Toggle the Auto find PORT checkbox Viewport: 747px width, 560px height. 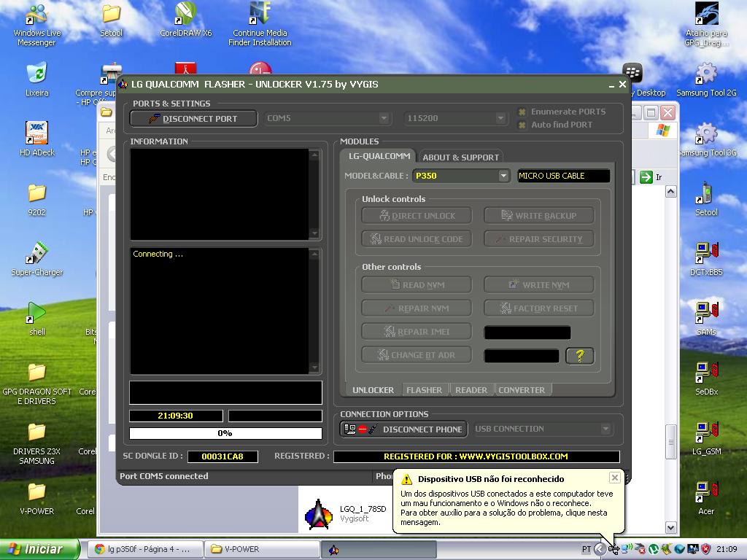click(x=522, y=125)
